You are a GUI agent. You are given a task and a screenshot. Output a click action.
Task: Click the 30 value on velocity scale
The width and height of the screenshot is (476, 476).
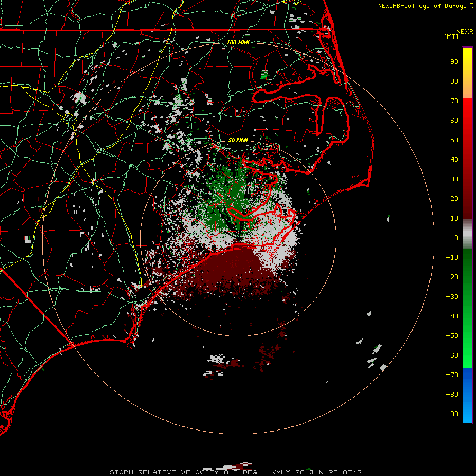(x=454, y=179)
